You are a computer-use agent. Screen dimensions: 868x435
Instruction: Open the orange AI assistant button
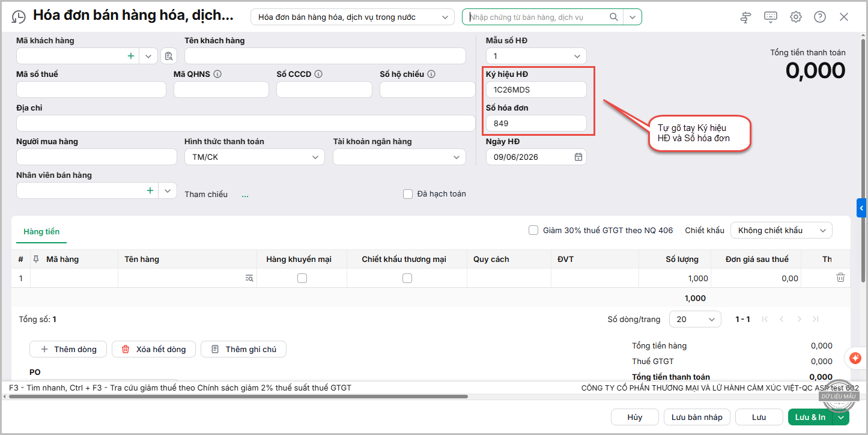coord(855,358)
